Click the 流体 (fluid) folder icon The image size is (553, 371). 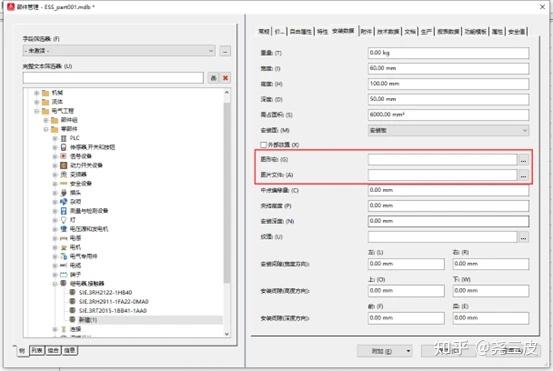point(45,102)
